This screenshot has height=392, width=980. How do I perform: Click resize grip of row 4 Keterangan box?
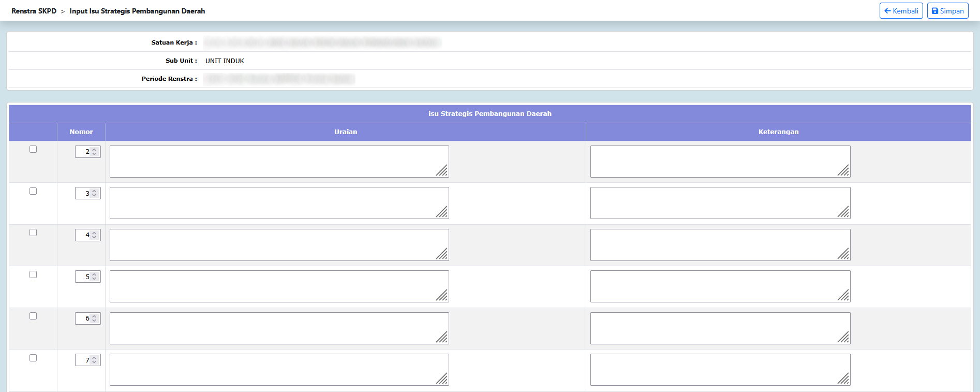click(x=844, y=254)
